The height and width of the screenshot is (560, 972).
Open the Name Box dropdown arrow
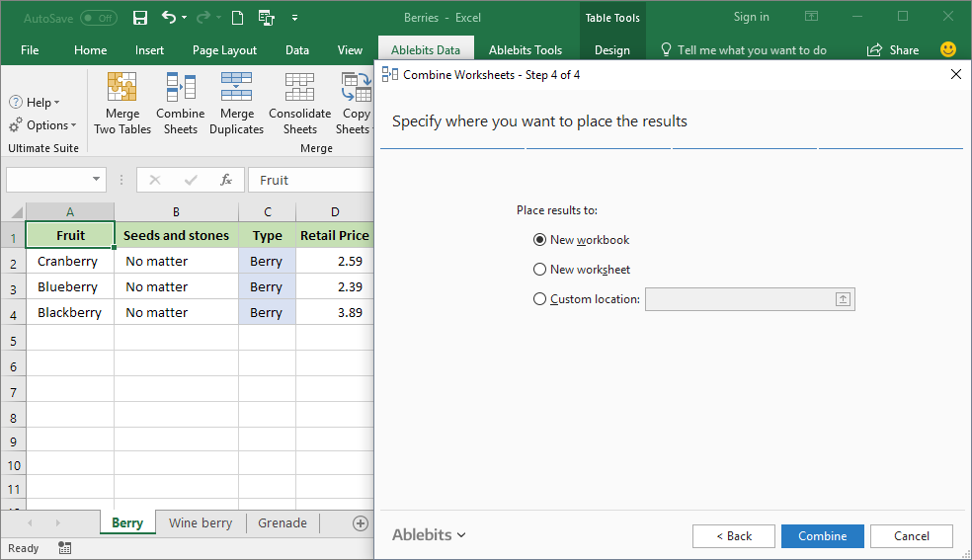[x=96, y=180]
